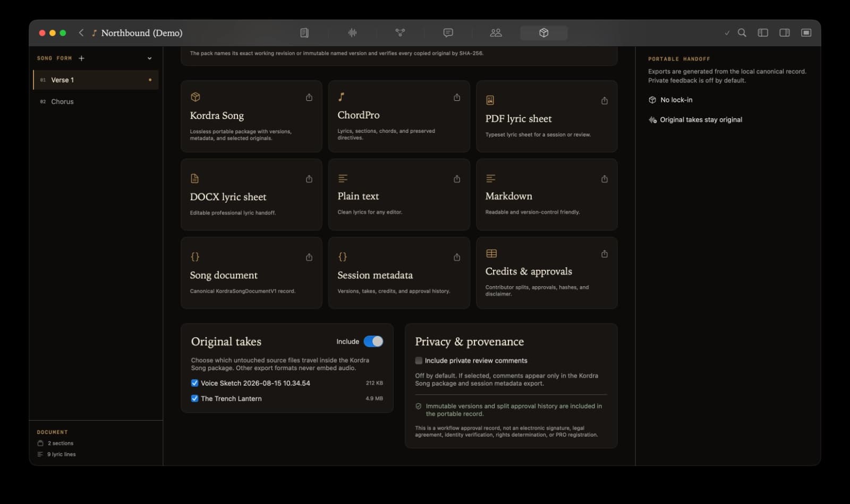Click the 2 sections document stat

[55, 443]
